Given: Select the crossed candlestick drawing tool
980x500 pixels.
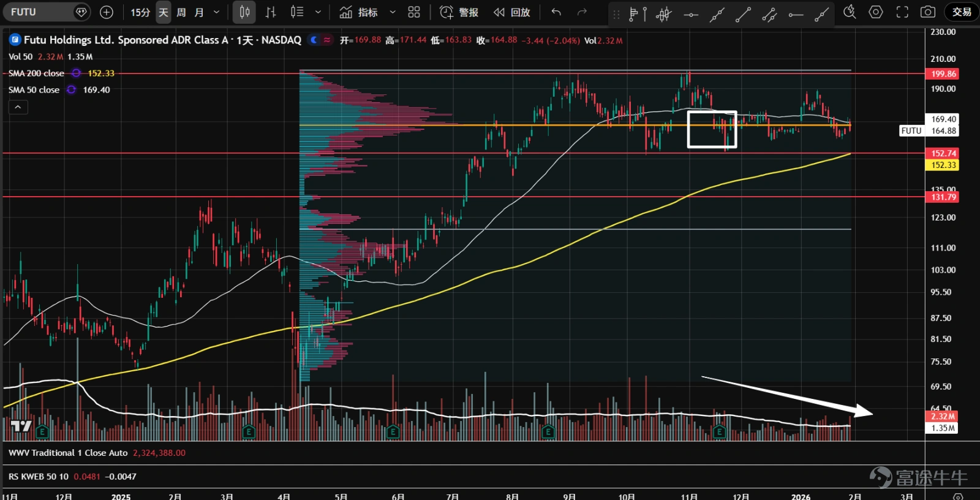Looking at the screenshot, I should (664, 13).
